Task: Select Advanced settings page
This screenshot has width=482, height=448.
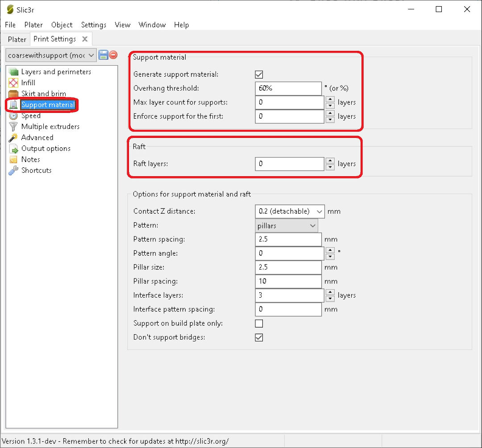Action: pyautogui.click(x=37, y=137)
